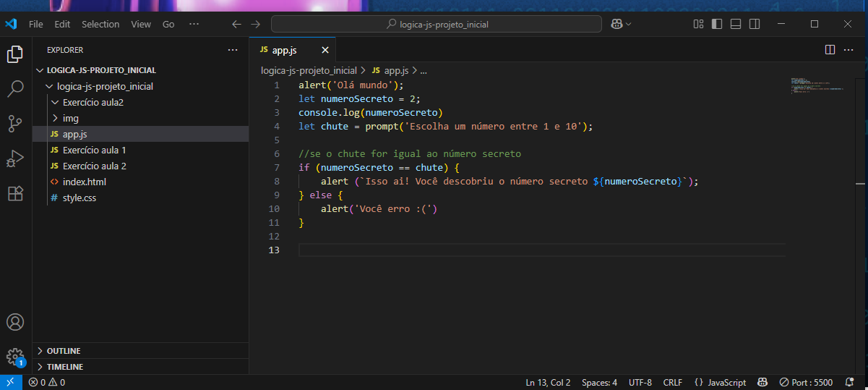Collapse the LOGICA-JS-PROJETO_INICIAL root section
This screenshot has width=868, height=390.
(x=141, y=70)
